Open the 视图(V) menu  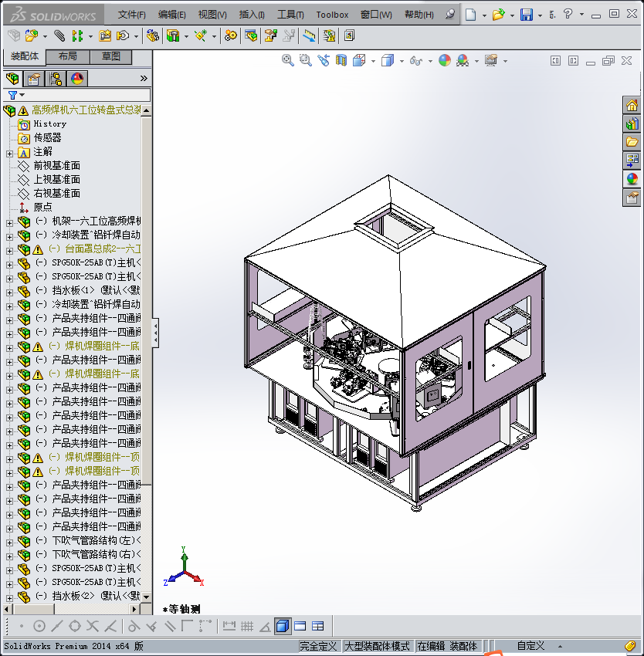[x=212, y=15]
